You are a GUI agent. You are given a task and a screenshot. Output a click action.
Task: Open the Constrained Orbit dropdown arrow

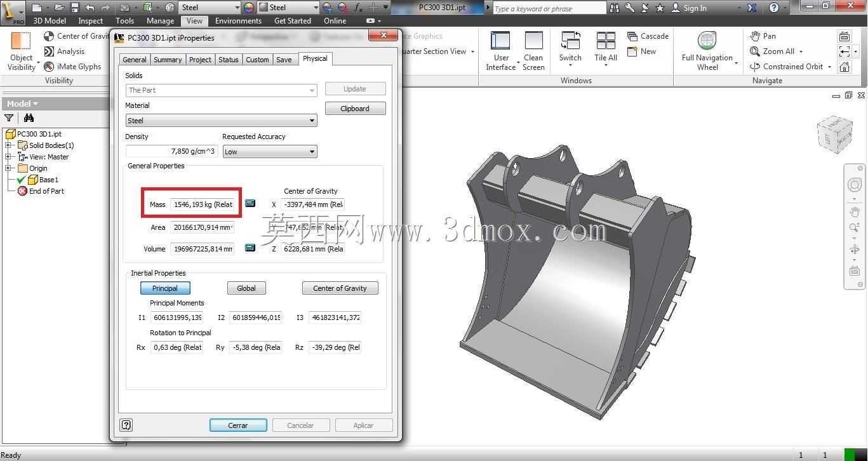pyautogui.click(x=830, y=67)
